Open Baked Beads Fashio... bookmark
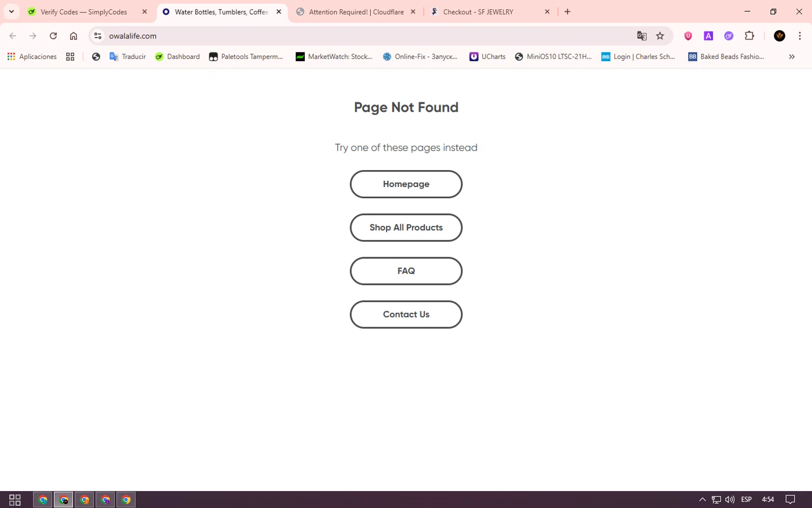The width and height of the screenshot is (812, 508). 726,56
